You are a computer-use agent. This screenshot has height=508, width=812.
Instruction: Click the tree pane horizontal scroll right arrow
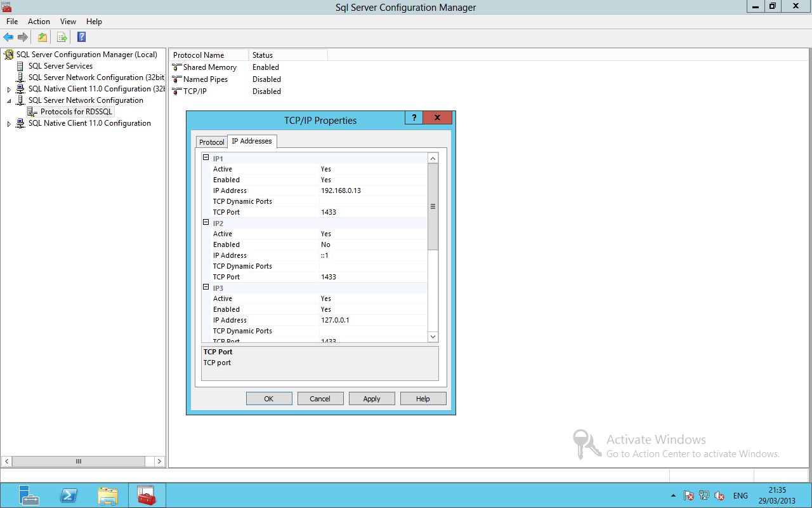[x=160, y=462]
